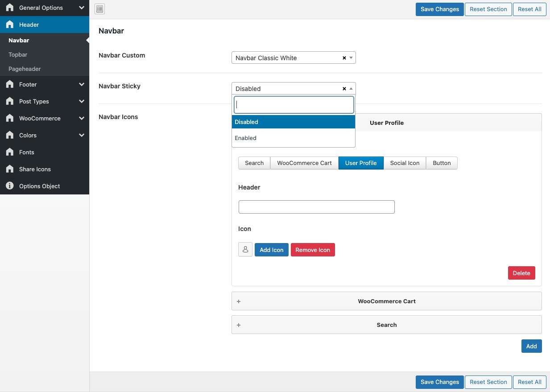Image resolution: width=550 pixels, height=392 pixels.
Task: Clear the Navbar Custom selection with the x
Action: tap(344, 58)
